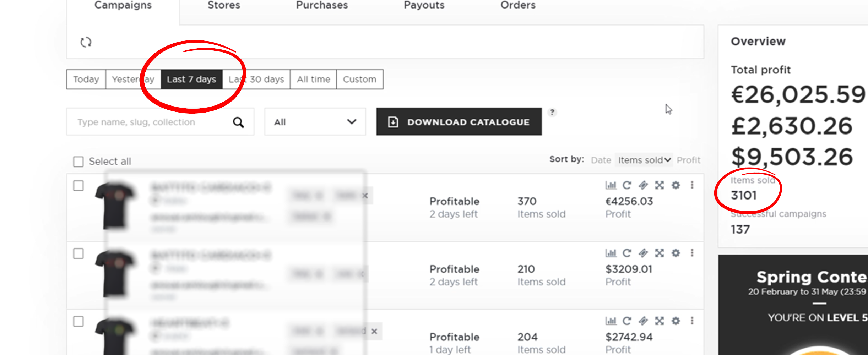The height and width of the screenshot is (355, 868).
Task: Tick checkbox for the 210-items campaign
Action: click(78, 253)
